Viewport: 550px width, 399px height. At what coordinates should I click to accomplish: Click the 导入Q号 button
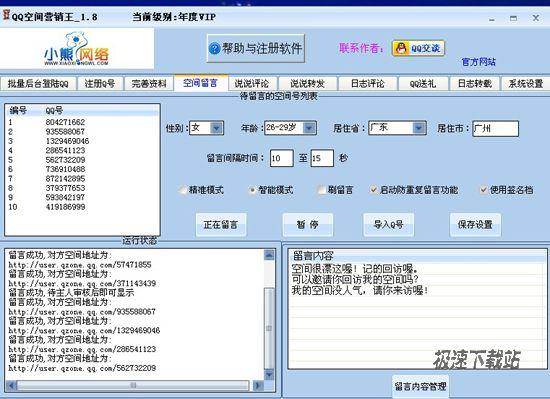(388, 225)
